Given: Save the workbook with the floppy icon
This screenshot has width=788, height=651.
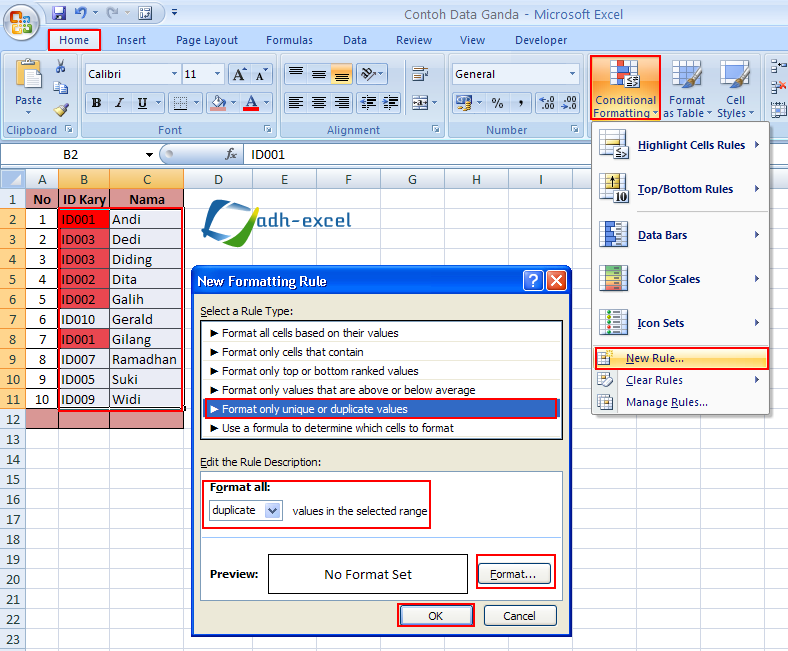Looking at the screenshot, I should pyautogui.click(x=59, y=13).
